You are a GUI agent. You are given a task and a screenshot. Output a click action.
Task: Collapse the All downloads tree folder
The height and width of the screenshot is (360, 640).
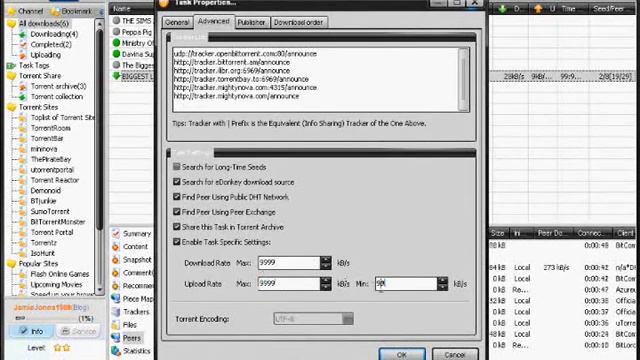11,24
